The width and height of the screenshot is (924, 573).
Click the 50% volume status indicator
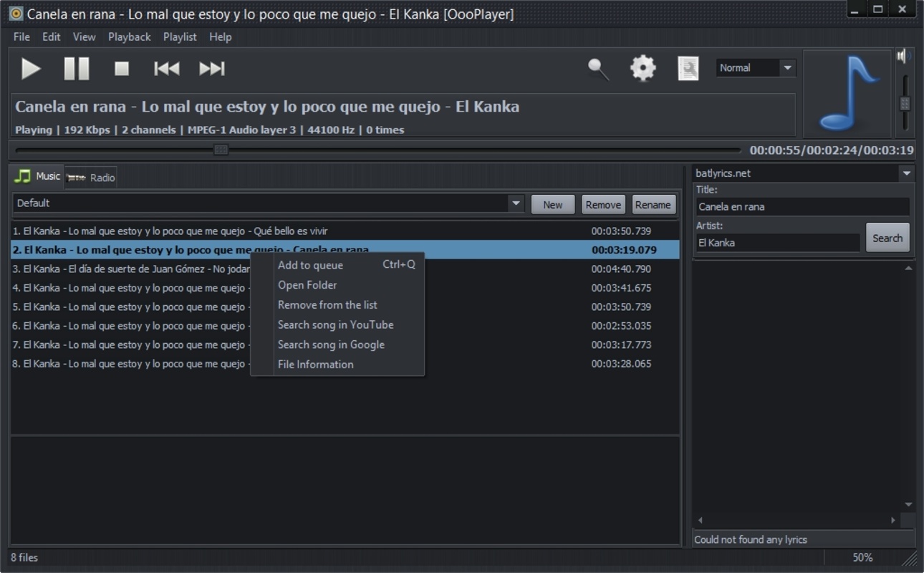click(x=862, y=557)
